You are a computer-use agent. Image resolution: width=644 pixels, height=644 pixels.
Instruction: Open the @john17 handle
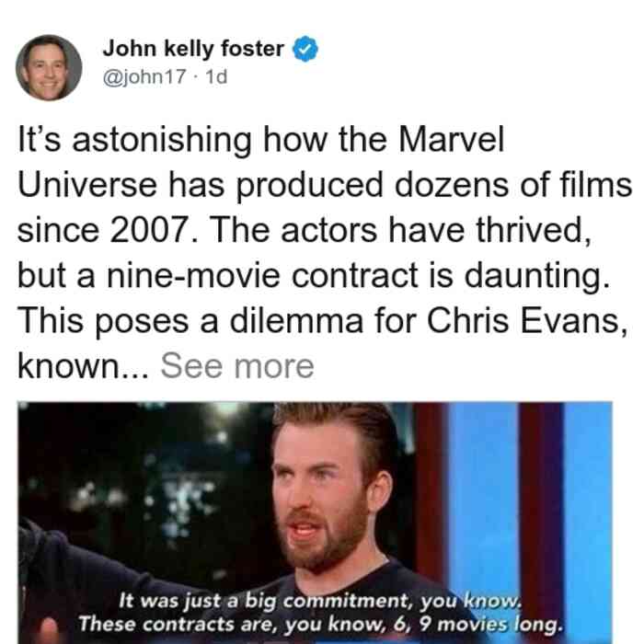point(144,76)
